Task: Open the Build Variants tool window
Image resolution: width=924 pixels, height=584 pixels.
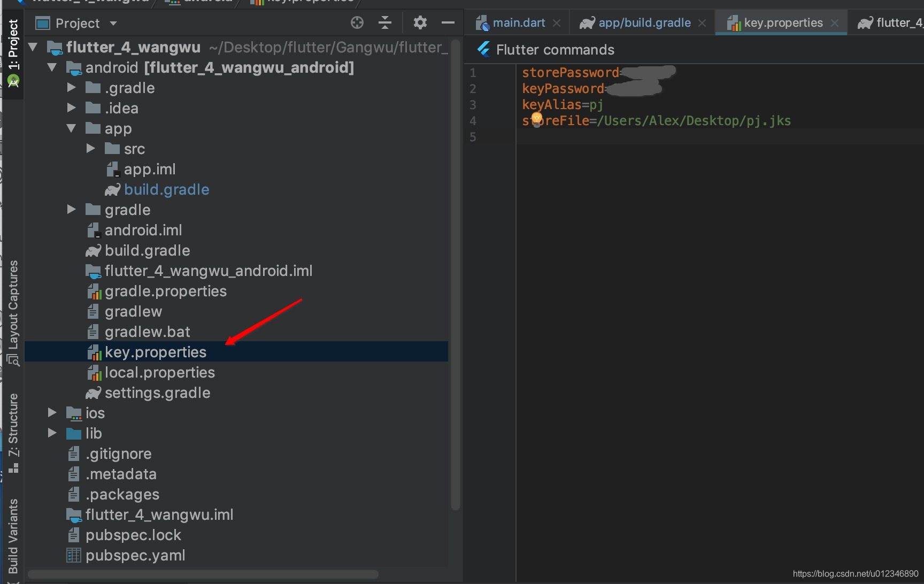Action: 13,536
